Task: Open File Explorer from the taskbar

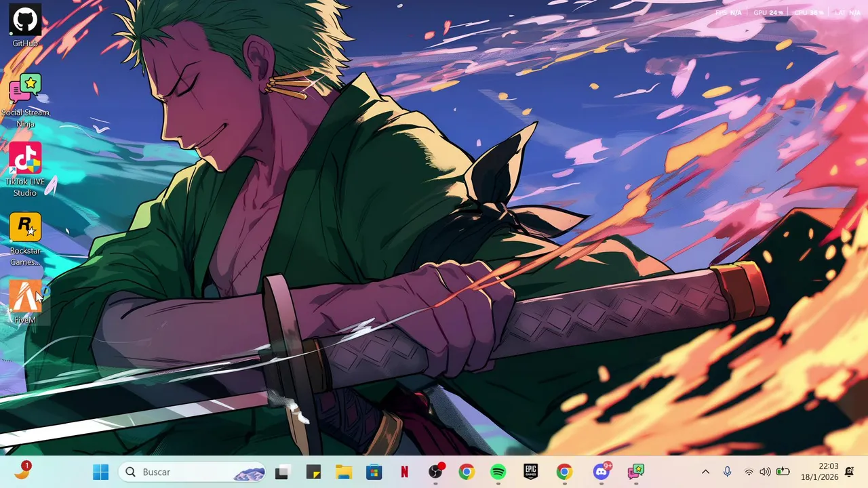Action: click(344, 472)
